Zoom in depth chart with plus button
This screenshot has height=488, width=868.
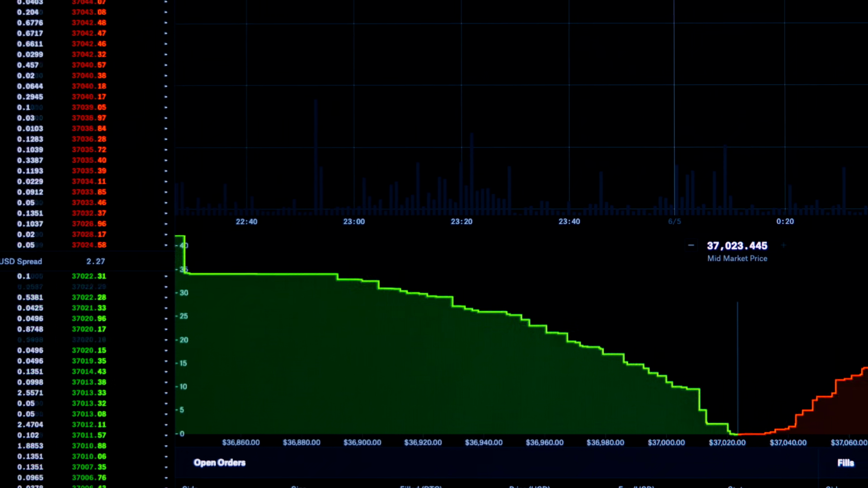(x=783, y=245)
